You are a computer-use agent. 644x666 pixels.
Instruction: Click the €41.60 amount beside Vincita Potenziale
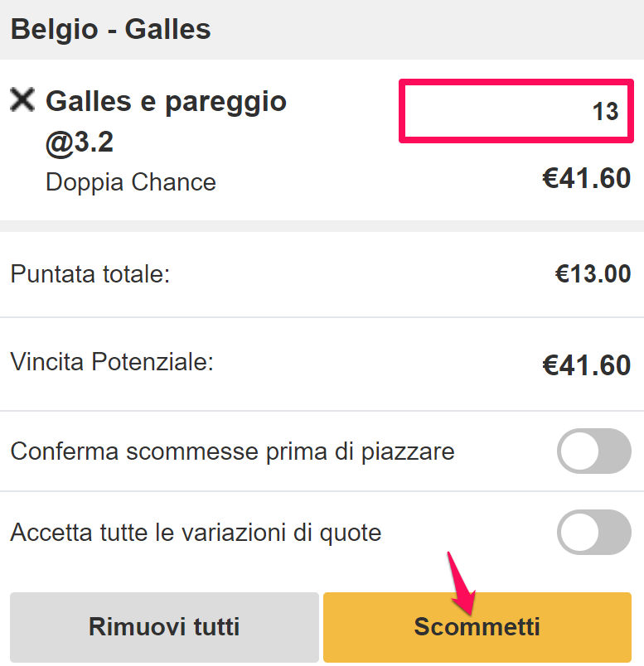[587, 365]
